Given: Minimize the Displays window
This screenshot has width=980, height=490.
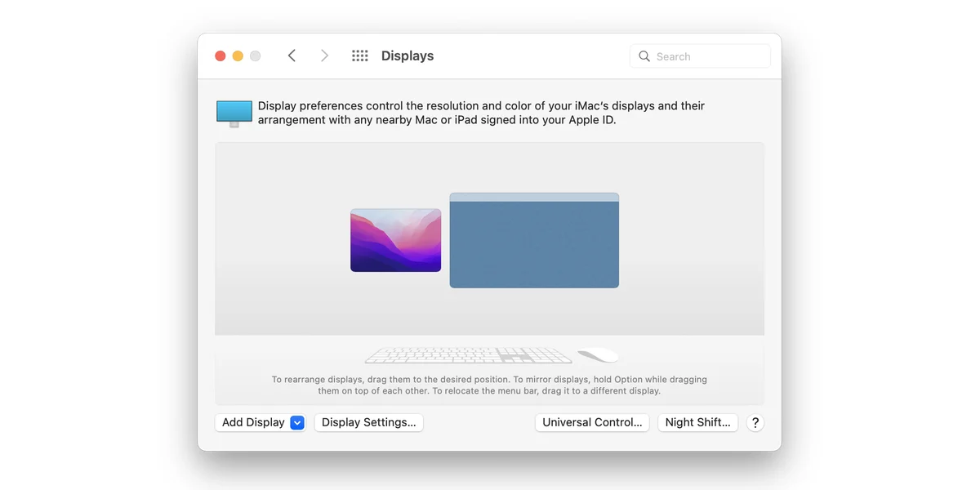Looking at the screenshot, I should click(238, 56).
